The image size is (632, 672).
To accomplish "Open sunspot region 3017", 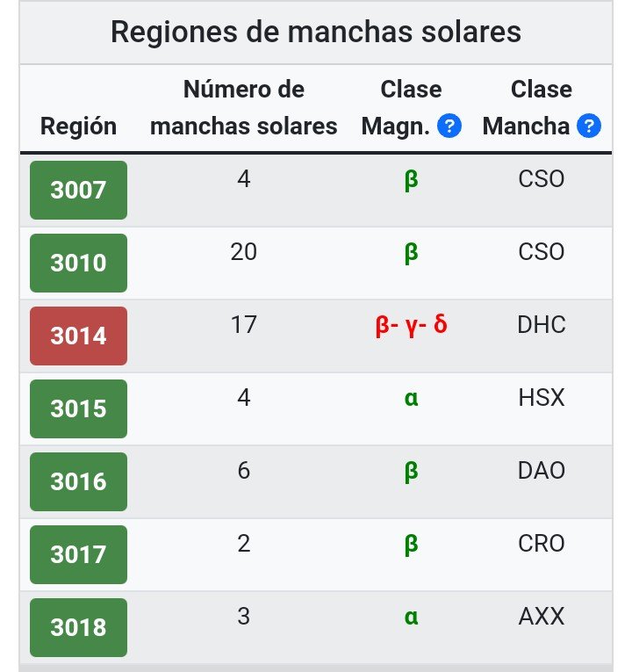I will (78, 554).
